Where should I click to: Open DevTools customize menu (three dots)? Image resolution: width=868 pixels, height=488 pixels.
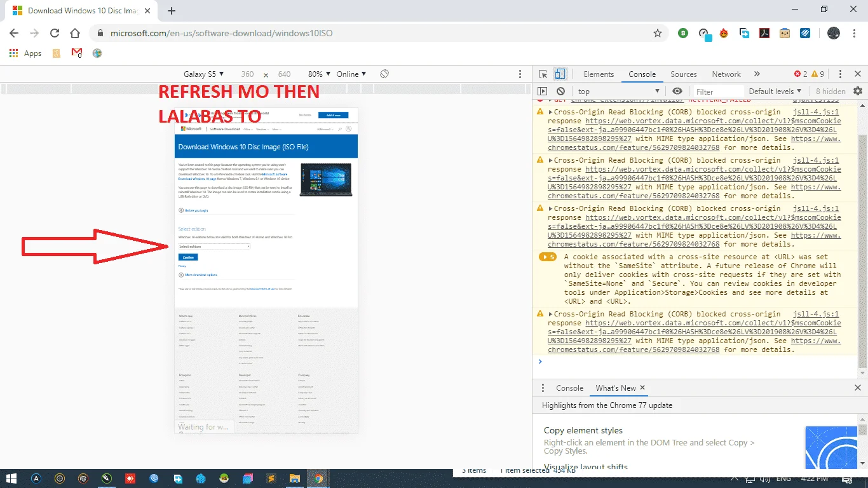[840, 74]
